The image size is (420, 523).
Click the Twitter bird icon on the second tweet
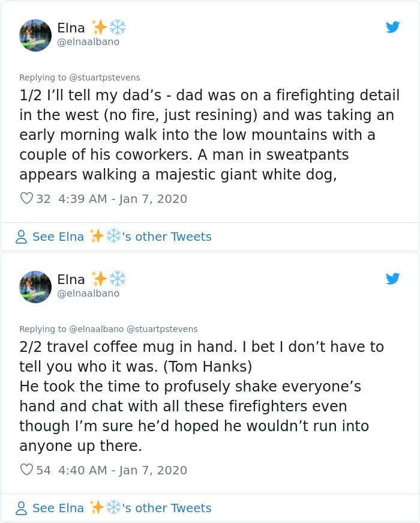point(394,279)
